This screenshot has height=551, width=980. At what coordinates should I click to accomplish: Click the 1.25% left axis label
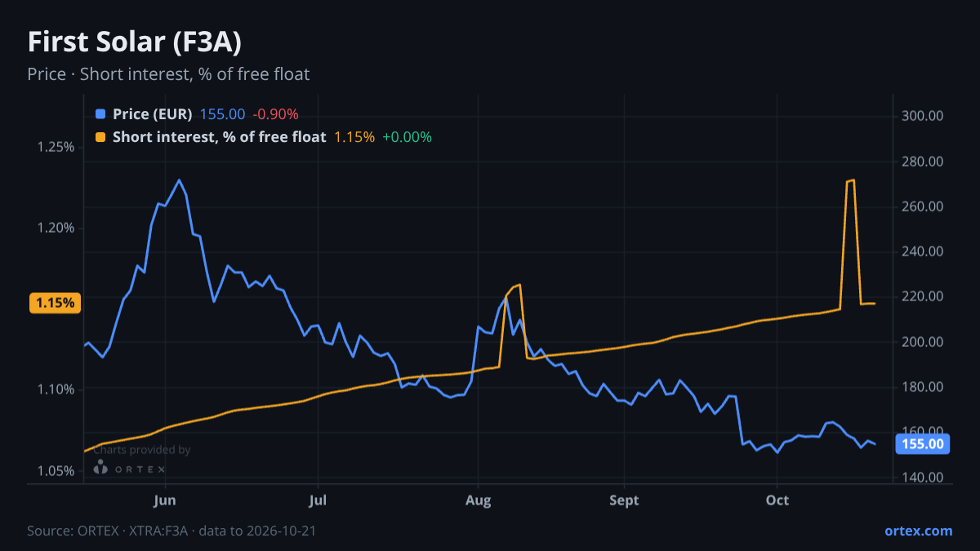[x=56, y=147]
